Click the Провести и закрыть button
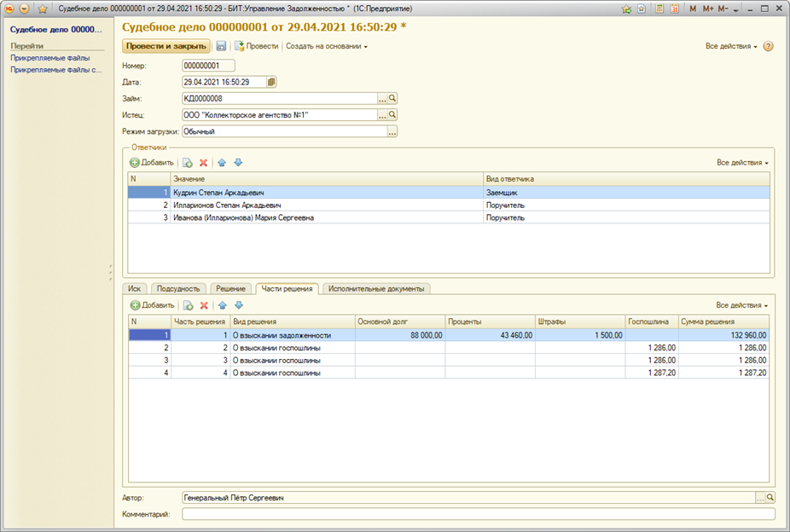 click(x=166, y=46)
